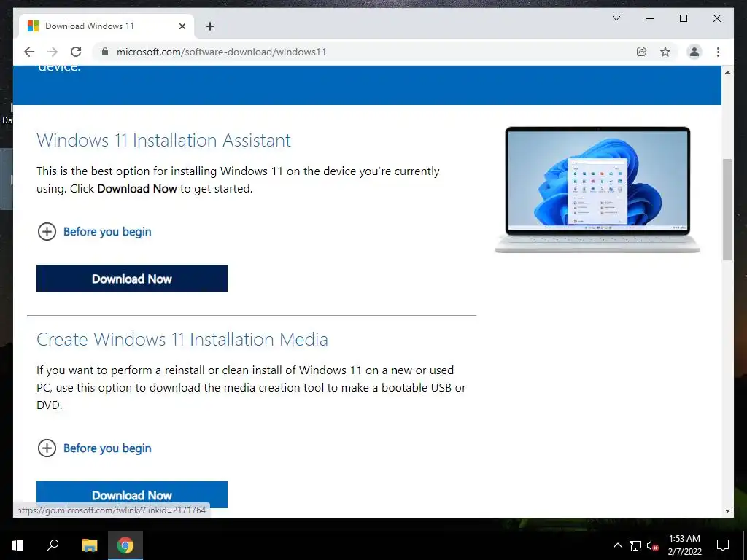The width and height of the screenshot is (747, 560).
Task: Click the page vertical scrollbar thumb
Action: click(x=727, y=209)
